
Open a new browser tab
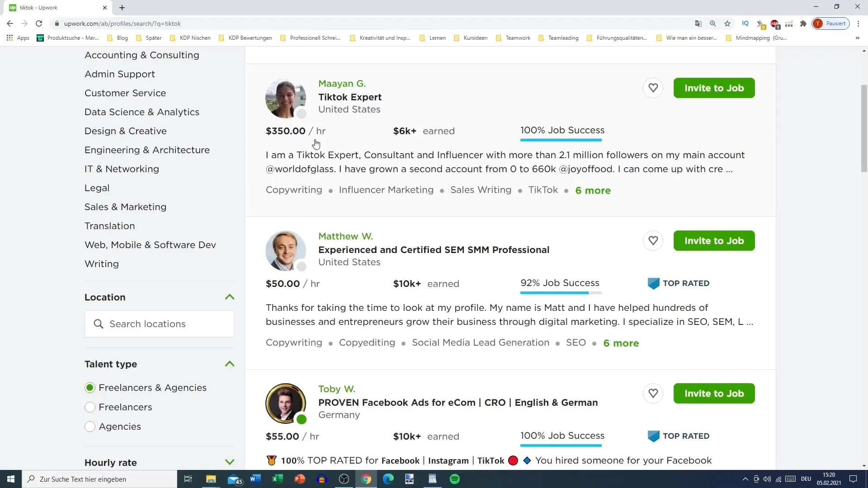pos(122,8)
